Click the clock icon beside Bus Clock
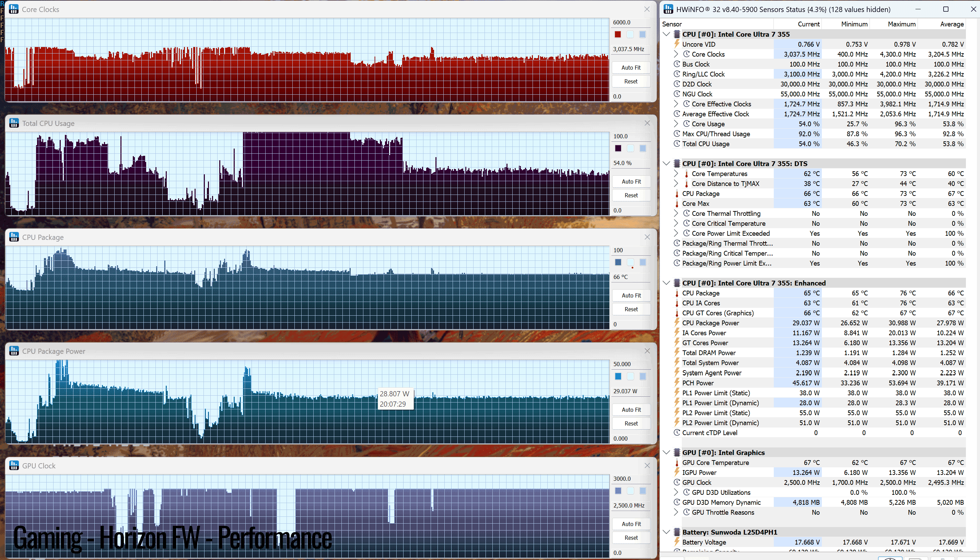980x560 pixels. 677,64
